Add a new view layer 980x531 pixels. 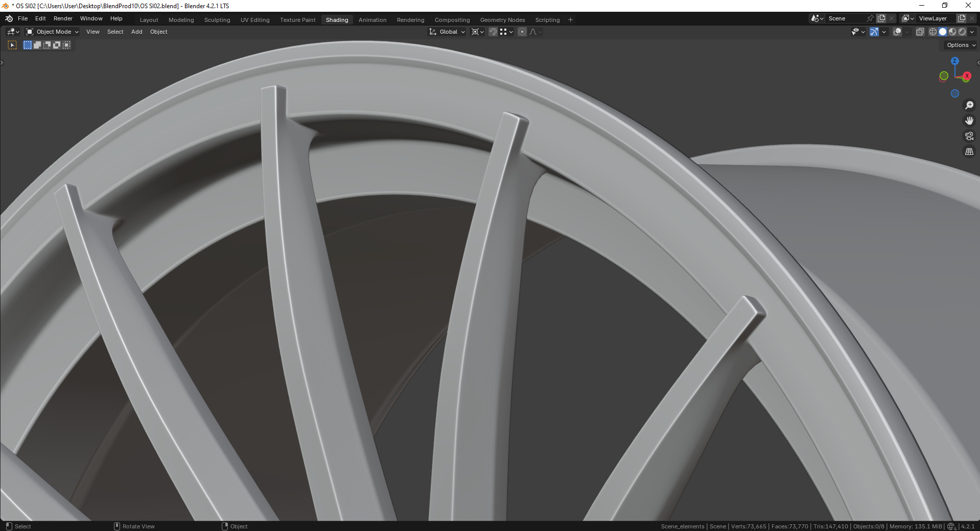click(961, 18)
